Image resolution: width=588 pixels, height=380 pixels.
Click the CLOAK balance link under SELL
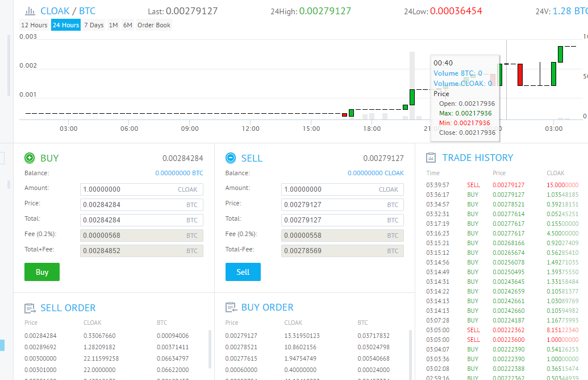tap(376, 173)
